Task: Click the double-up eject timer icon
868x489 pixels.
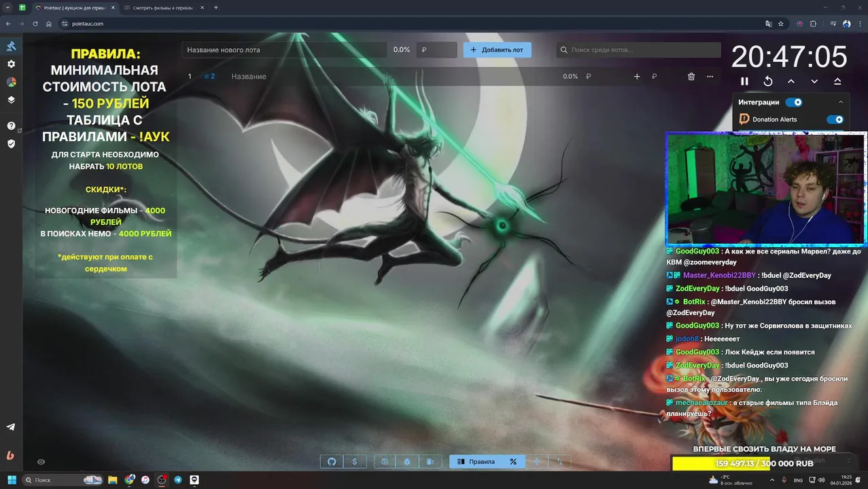Action: [837, 81]
